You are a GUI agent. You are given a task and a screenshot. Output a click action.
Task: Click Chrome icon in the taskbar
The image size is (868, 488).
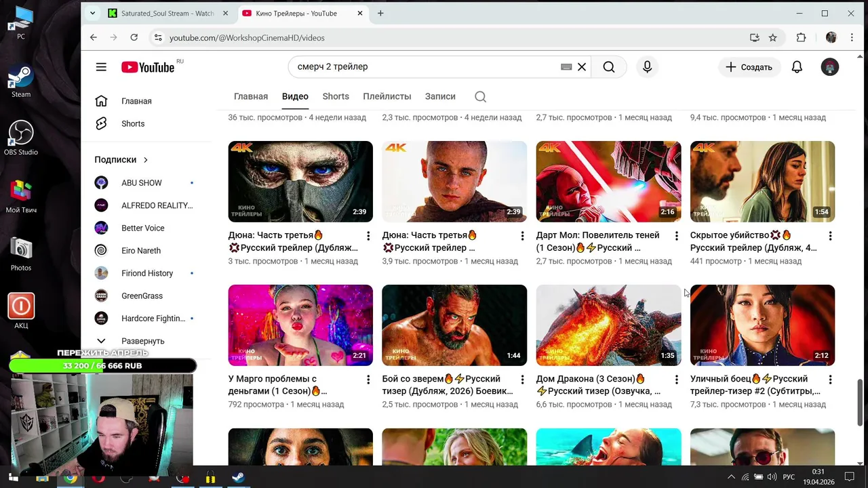click(x=70, y=476)
